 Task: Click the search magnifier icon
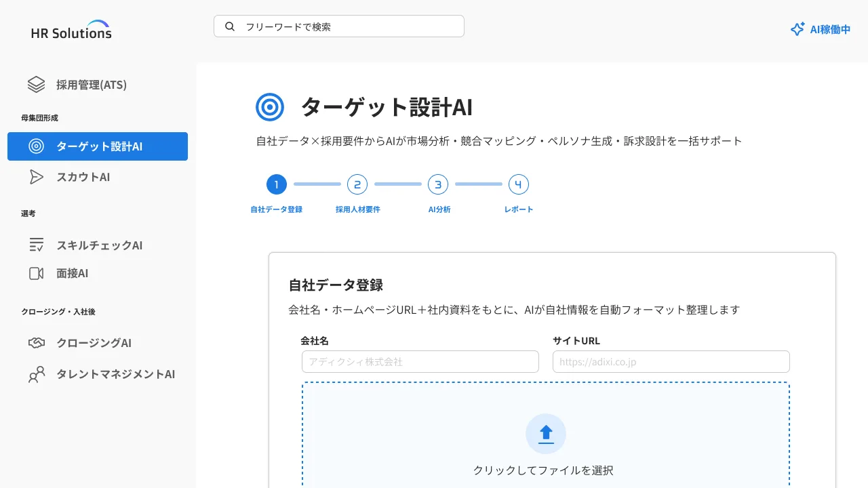[x=230, y=26]
